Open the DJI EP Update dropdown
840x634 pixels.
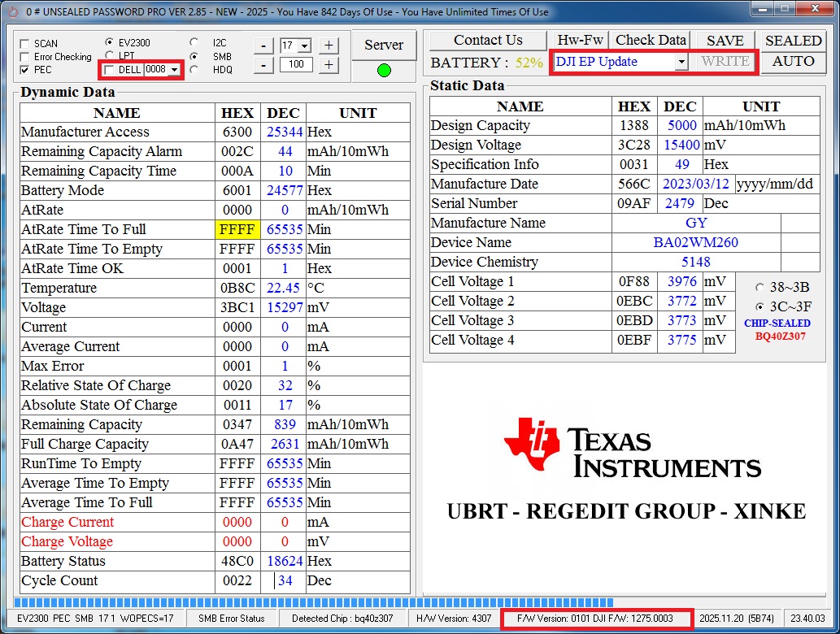pos(681,62)
